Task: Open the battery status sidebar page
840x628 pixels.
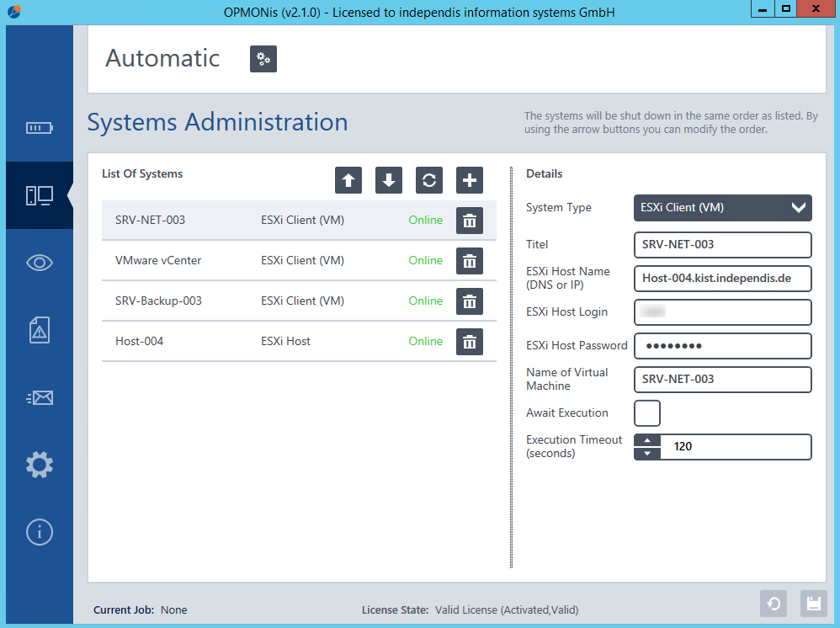Action: point(39,127)
